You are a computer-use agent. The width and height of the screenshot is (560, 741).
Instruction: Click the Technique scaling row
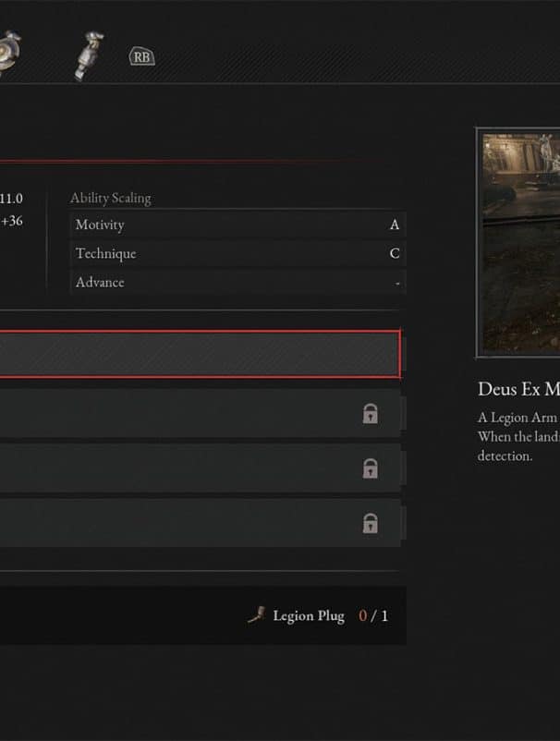[238, 253]
